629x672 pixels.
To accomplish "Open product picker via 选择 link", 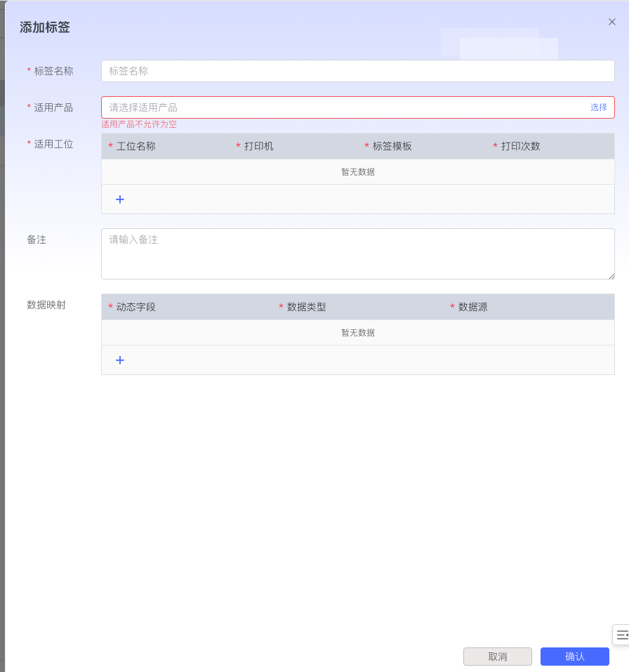I will point(598,107).
